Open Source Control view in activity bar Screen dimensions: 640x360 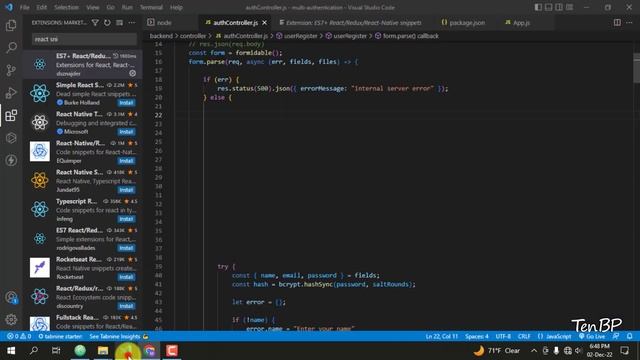(x=11, y=70)
